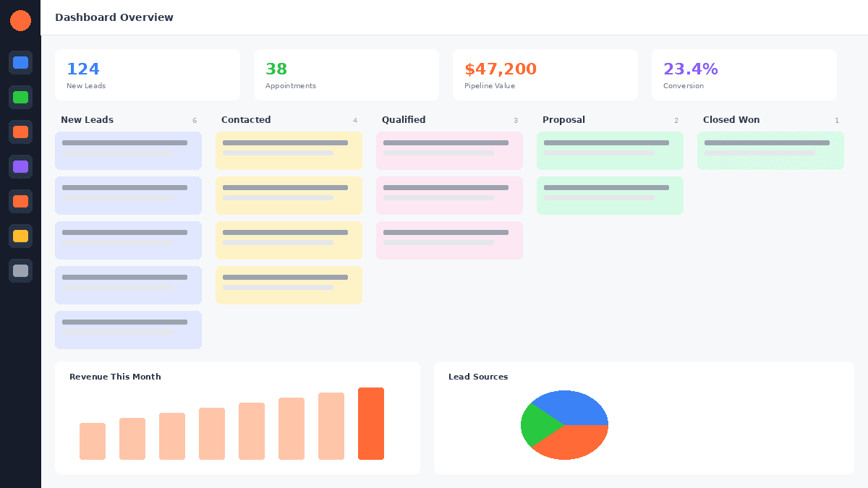This screenshot has height=488, width=868.
Task: Open the yellow sidebar icon
Action: click(x=21, y=236)
